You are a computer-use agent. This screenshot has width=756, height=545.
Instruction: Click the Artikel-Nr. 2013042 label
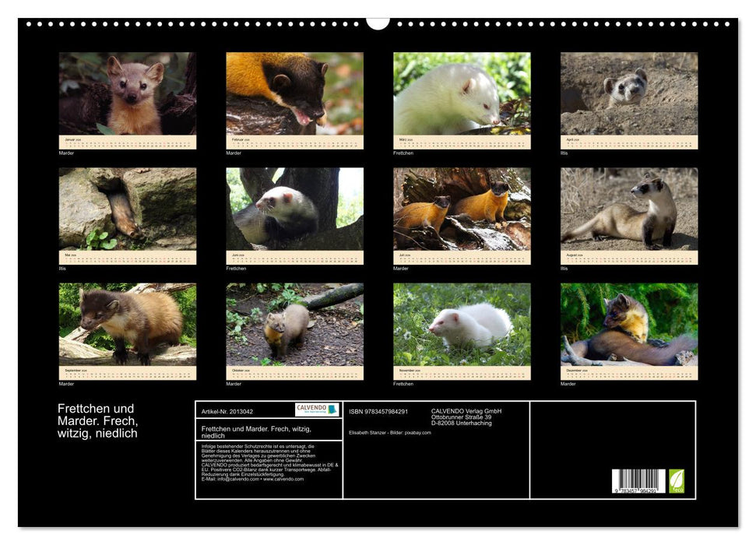click(226, 411)
